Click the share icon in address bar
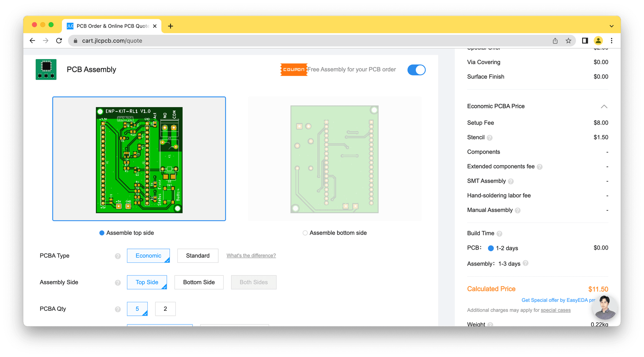 coord(555,41)
